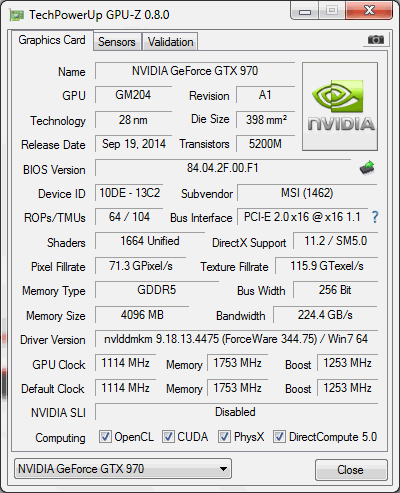Image resolution: width=400 pixels, height=493 pixels.
Task: Click the GPU Clock value 1114 MHz
Action: [126, 363]
